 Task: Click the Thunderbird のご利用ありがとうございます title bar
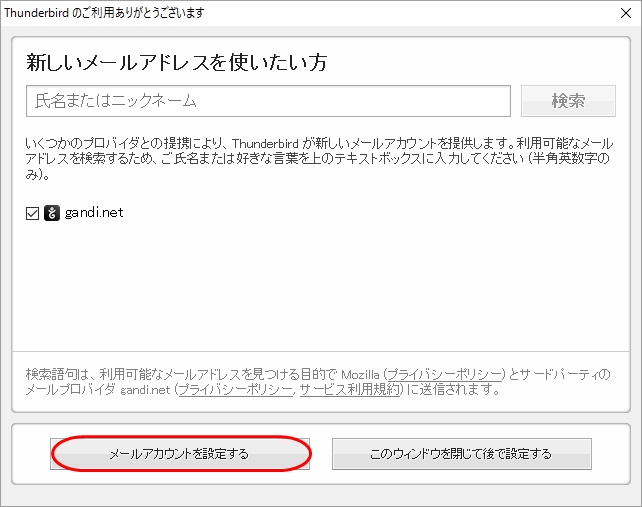118,10
